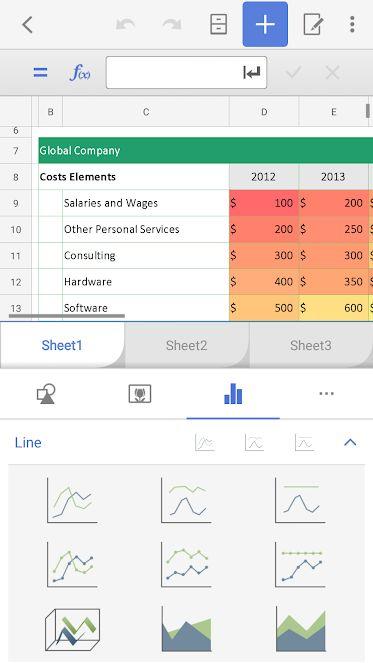
Task: Switch to Sheet3 tab
Action: tap(311, 345)
